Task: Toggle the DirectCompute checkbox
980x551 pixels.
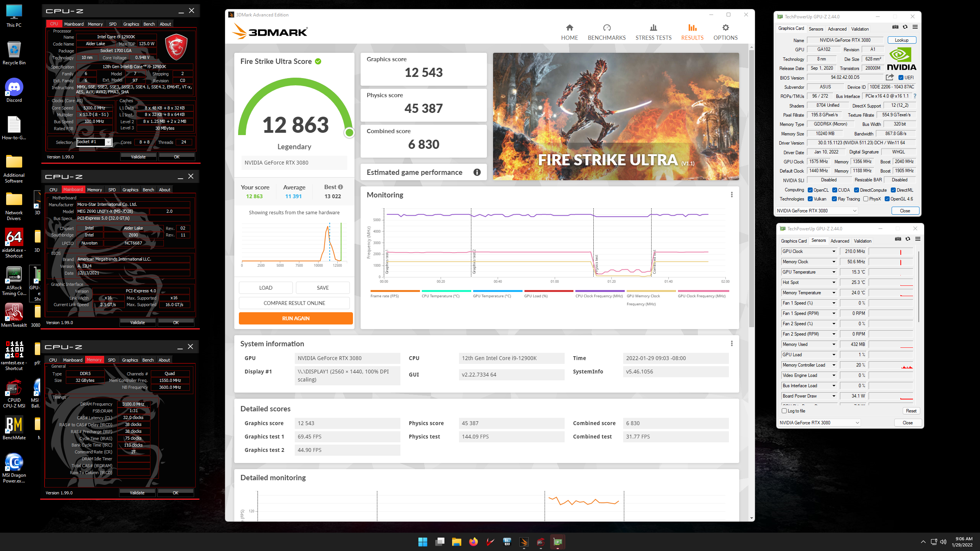Action: point(857,190)
